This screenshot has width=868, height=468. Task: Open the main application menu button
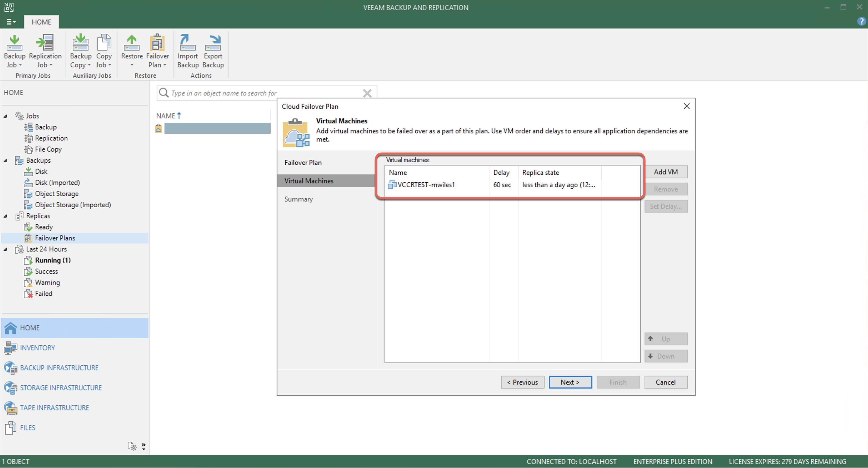[11, 22]
